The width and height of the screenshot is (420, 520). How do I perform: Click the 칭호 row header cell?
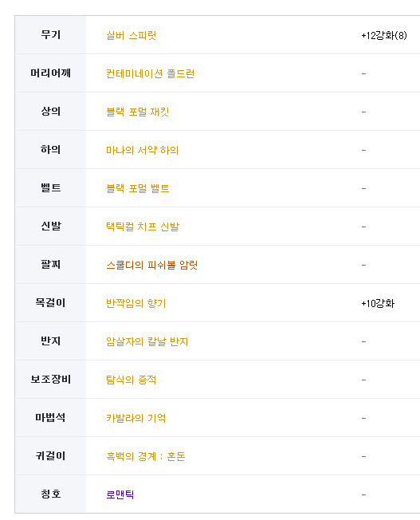tap(51, 494)
